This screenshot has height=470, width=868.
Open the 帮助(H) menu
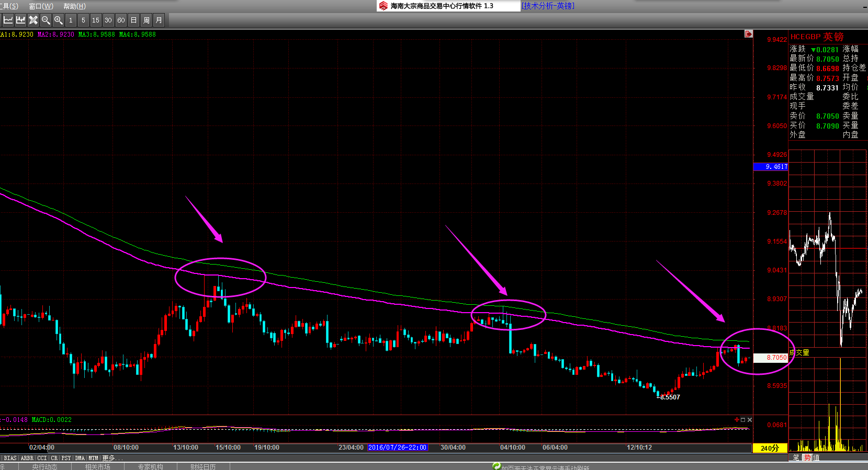click(74, 6)
